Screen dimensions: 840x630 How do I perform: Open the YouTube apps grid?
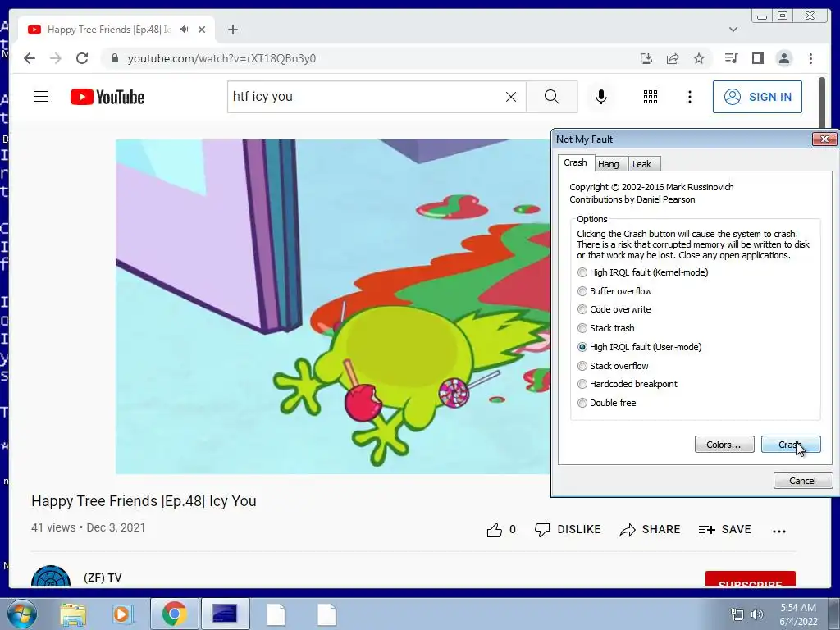coord(651,97)
